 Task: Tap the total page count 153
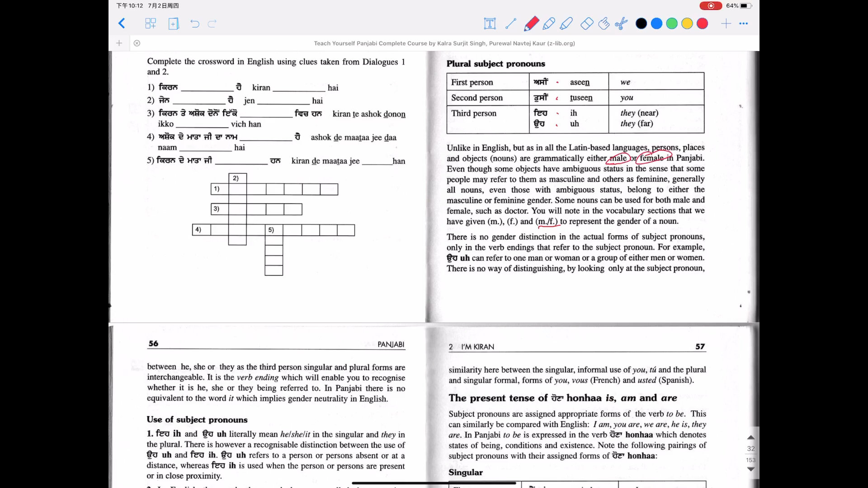click(x=751, y=460)
